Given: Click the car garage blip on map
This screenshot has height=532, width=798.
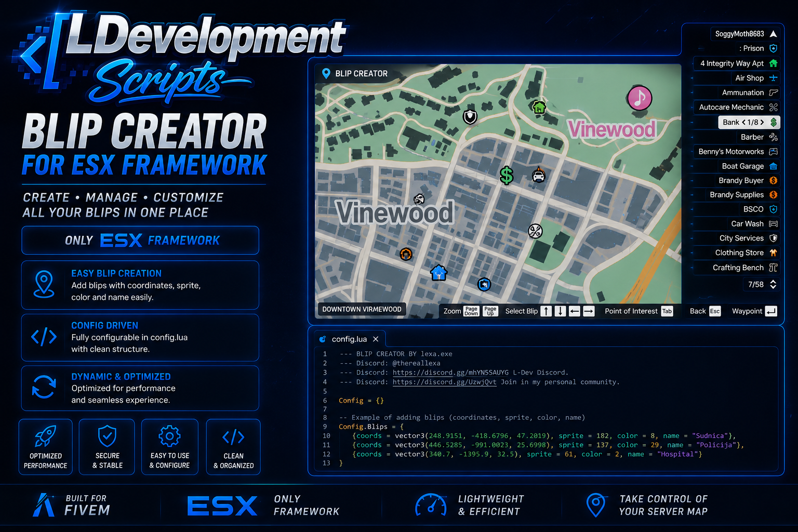Looking at the screenshot, I should [x=539, y=175].
